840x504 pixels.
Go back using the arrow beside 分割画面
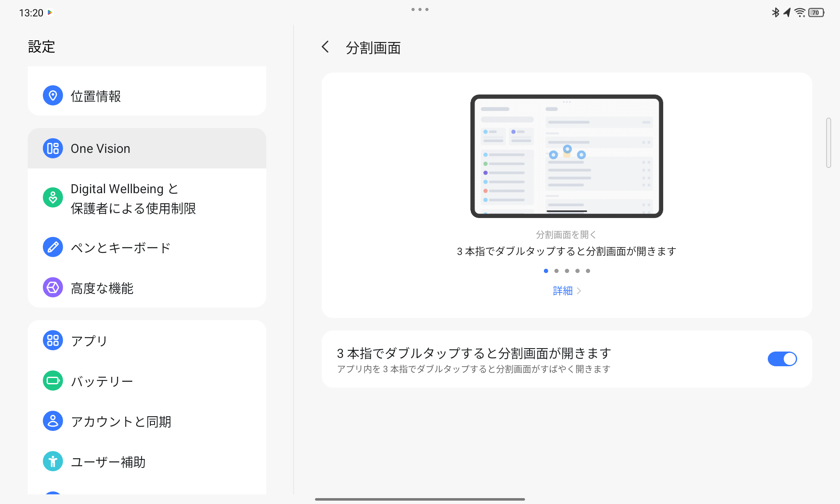point(325,47)
